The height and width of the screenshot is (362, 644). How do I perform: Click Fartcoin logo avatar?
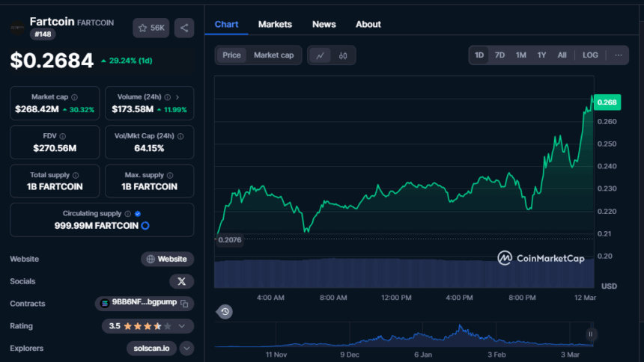coord(18,28)
